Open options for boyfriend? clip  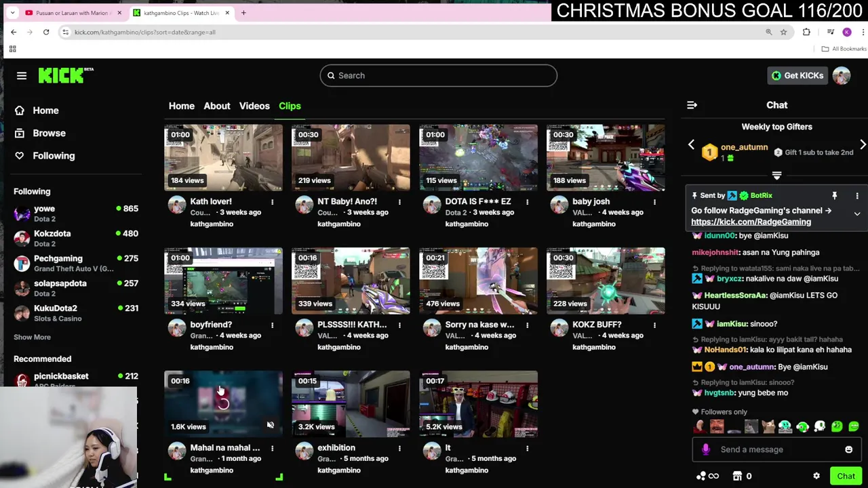tap(272, 325)
